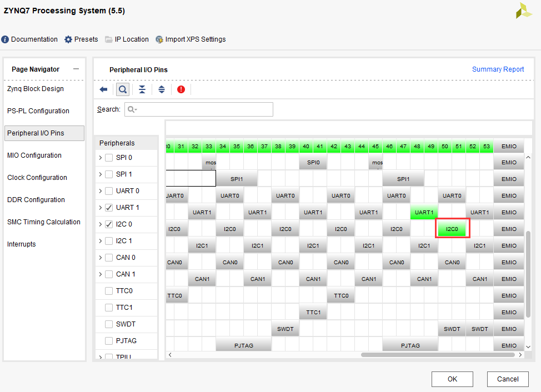This screenshot has width=541, height=392.
Task: Select the green UART1 pin block
Action: [424, 212]
